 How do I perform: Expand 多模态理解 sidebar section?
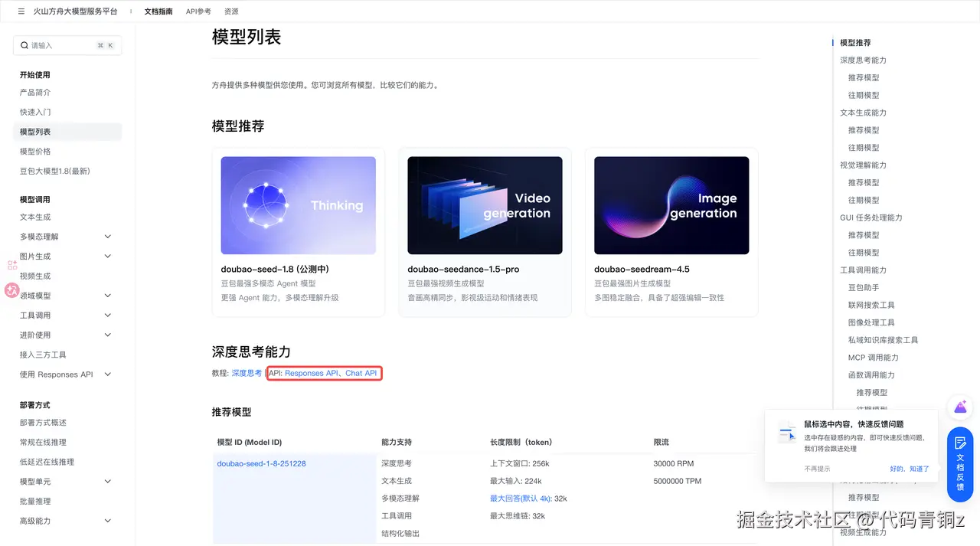[x=107, y=237]
